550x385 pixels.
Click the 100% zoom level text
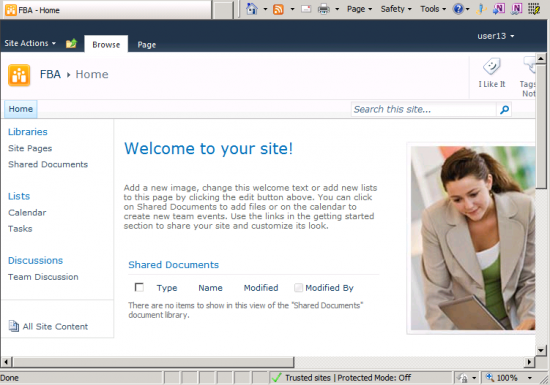507,378
